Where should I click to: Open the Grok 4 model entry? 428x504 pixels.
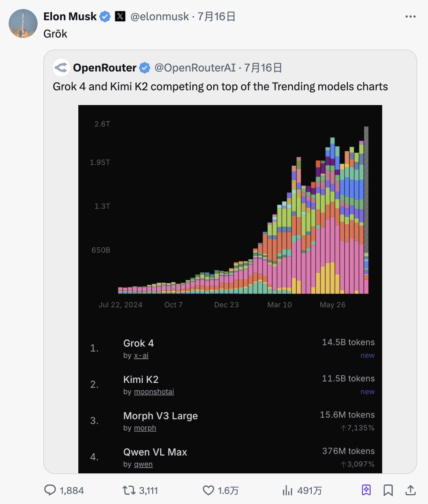pyautogui.click(x=139, y=343)
